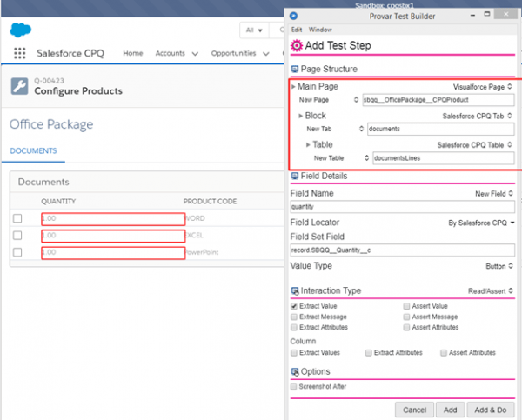This screenshot has width=522, height=420.
Task: Enable Assert Attributes under Interaction Type
Action: [x=406, y=328]
